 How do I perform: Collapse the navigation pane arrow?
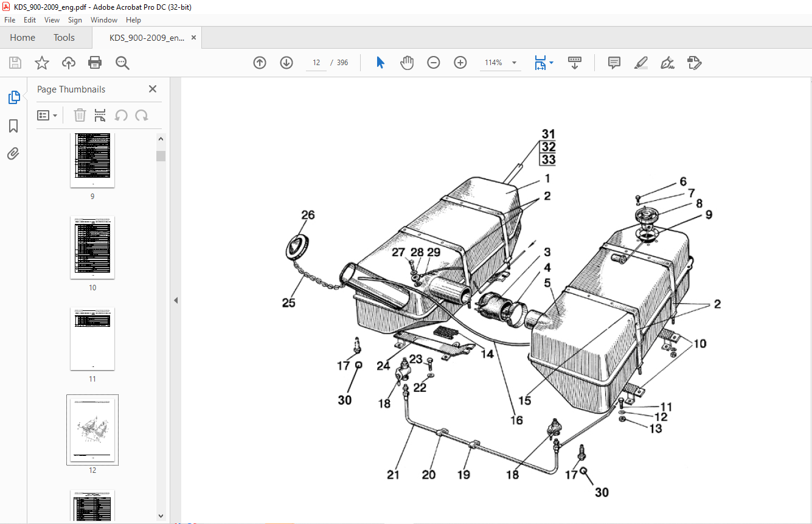tap(176, 300)
